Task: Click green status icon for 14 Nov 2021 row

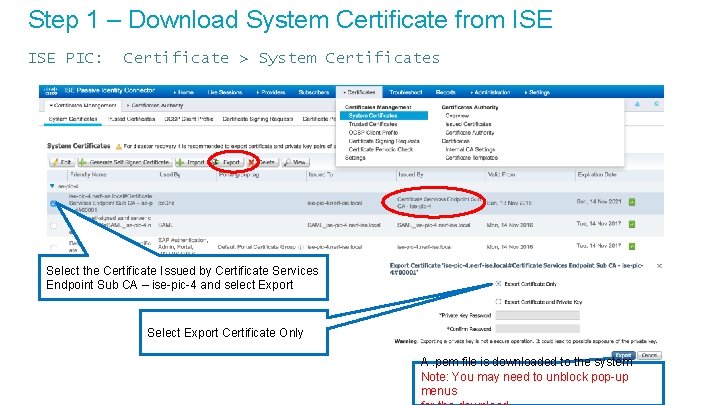Action: point(632,202)
